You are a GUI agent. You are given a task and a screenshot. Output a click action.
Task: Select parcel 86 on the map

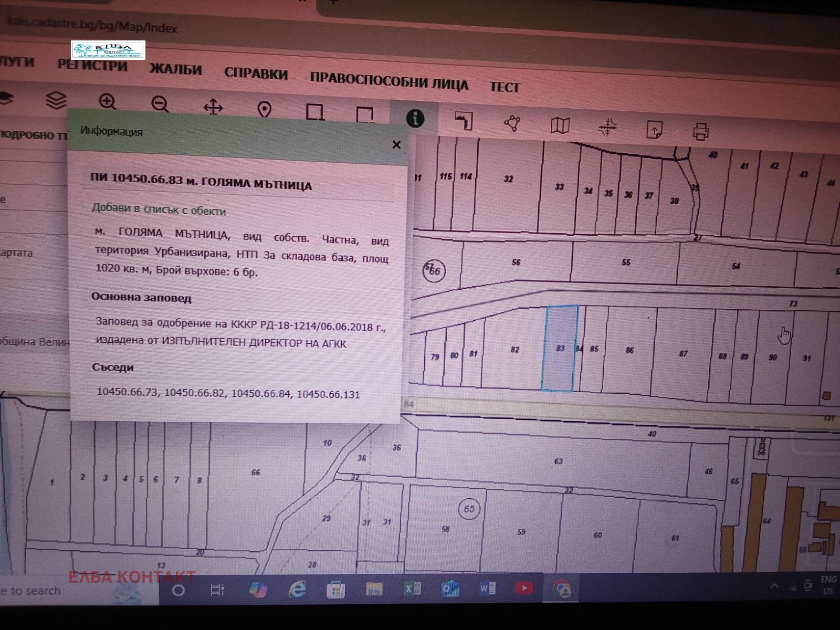pos(629,350)
